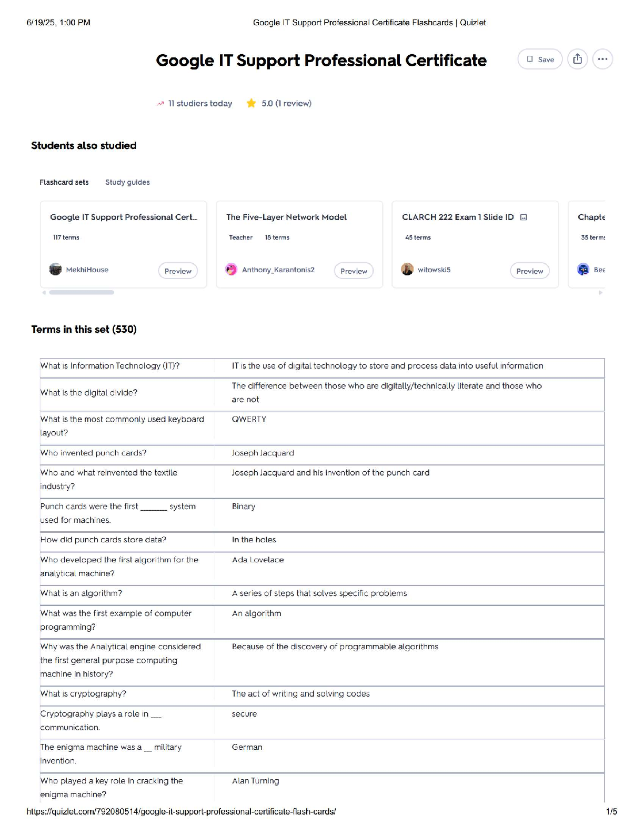Click the share icon button
The height and width of the screenshot is (834, 644).
[577, 59]
